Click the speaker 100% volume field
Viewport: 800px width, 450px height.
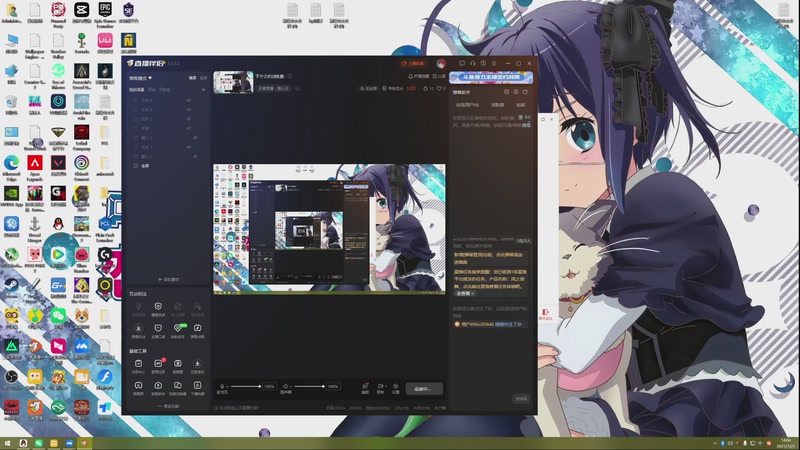click(333, 386)
